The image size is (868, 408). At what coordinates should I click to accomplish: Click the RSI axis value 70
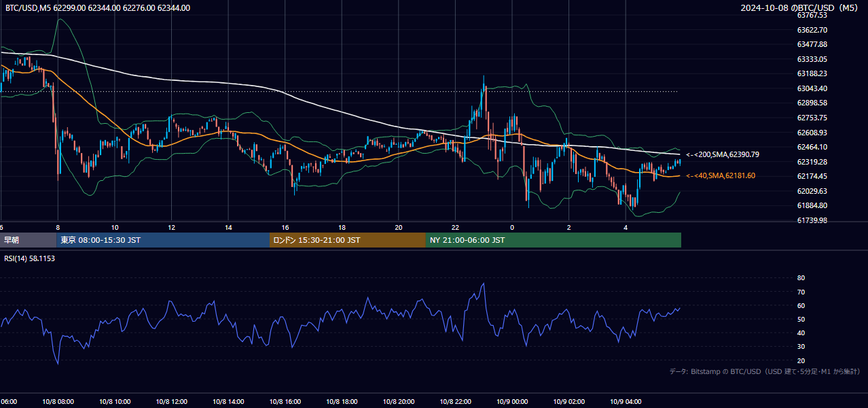coord(801,292)
